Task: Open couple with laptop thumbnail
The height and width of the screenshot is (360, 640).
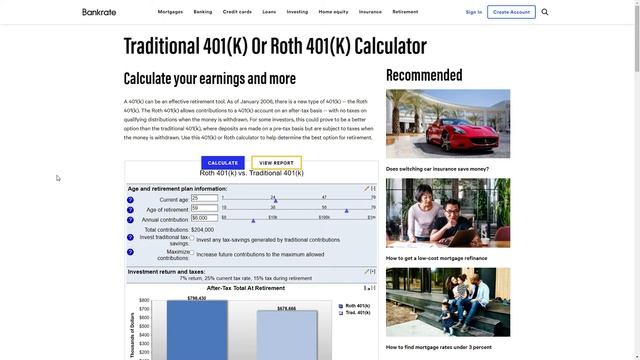Action: 448,213
